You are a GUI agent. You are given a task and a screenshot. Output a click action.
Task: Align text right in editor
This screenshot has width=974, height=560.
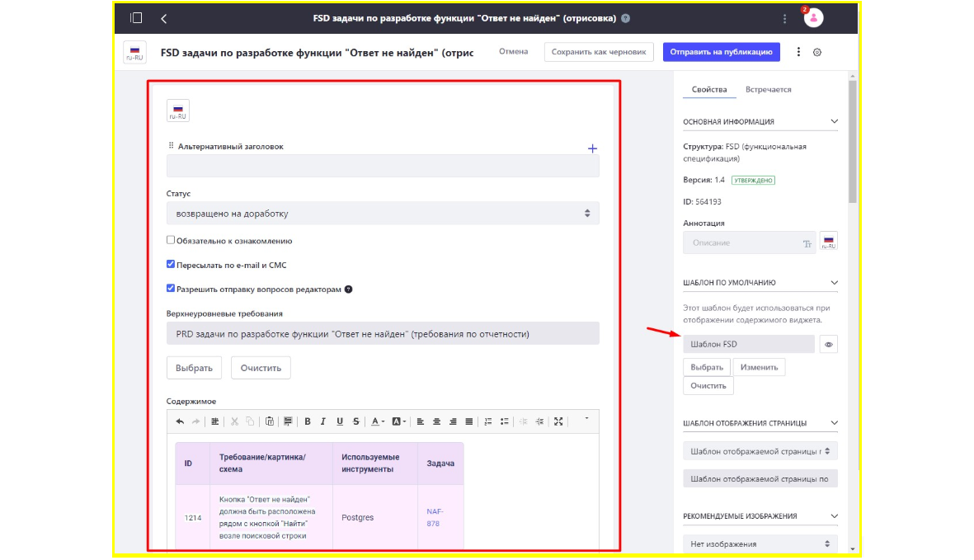pos(453,421)
